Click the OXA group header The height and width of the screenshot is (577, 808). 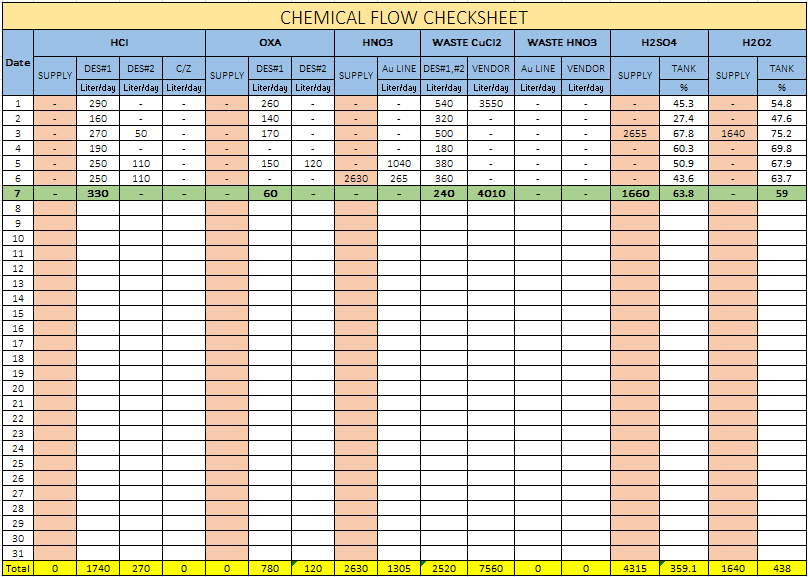(x=270, y=43)
